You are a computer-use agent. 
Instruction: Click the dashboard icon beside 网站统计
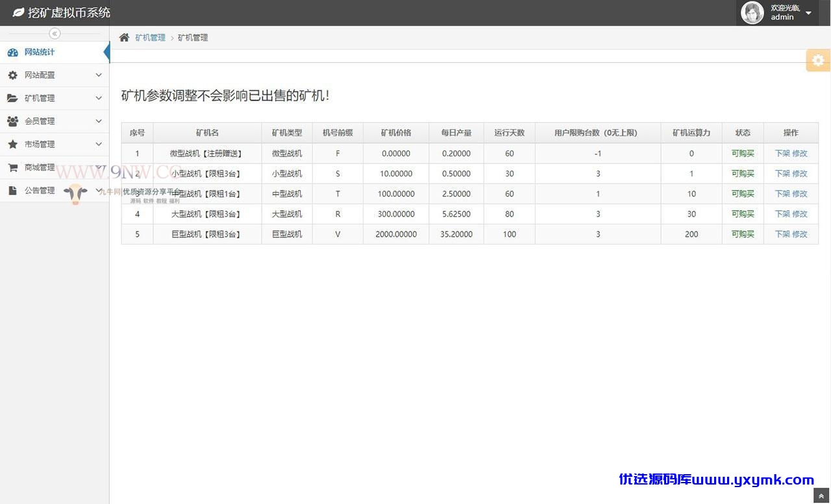pos(12,52)
